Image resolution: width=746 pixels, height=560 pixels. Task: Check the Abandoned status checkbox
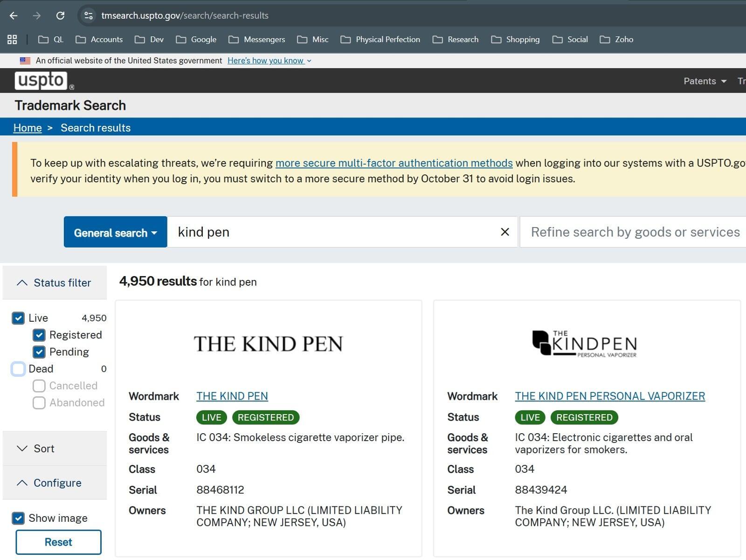pos(39,402)
